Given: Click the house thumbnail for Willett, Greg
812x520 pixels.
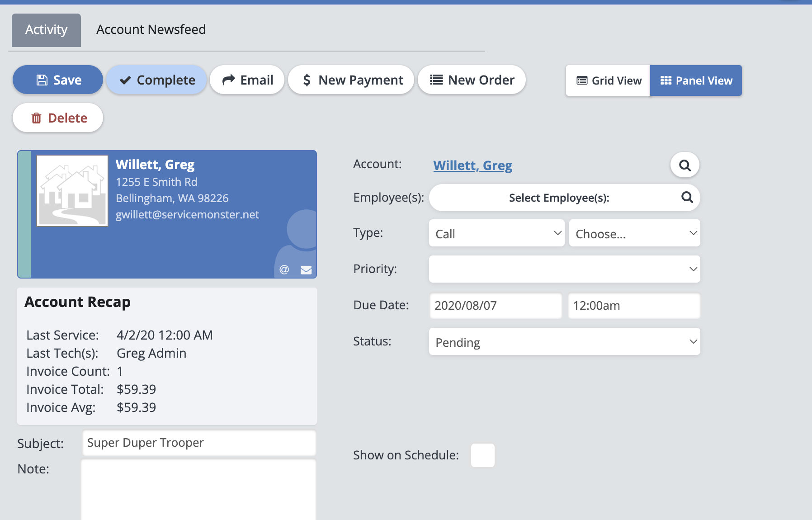Looking at the screenshot, I should (x=72, y=190).
